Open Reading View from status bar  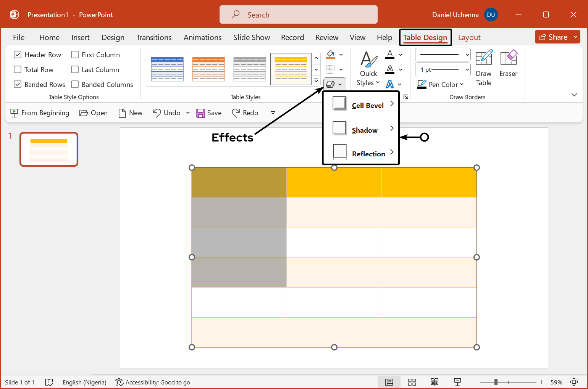(435, 382)
